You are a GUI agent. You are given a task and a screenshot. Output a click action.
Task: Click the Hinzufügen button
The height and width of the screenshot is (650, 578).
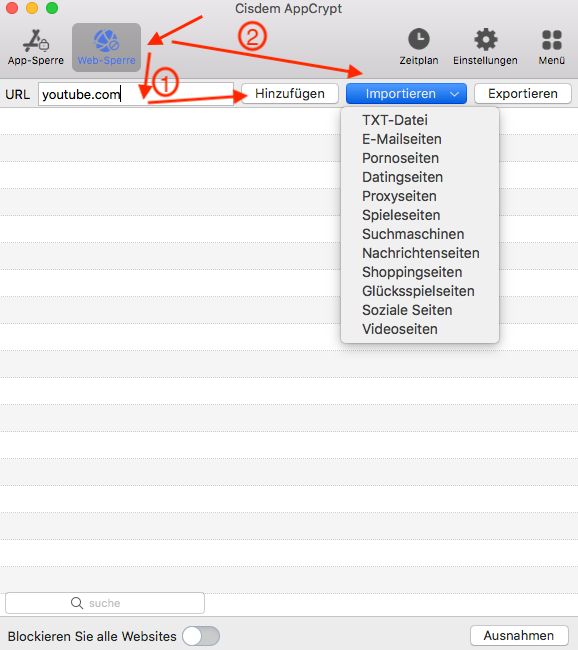point(290,94)
